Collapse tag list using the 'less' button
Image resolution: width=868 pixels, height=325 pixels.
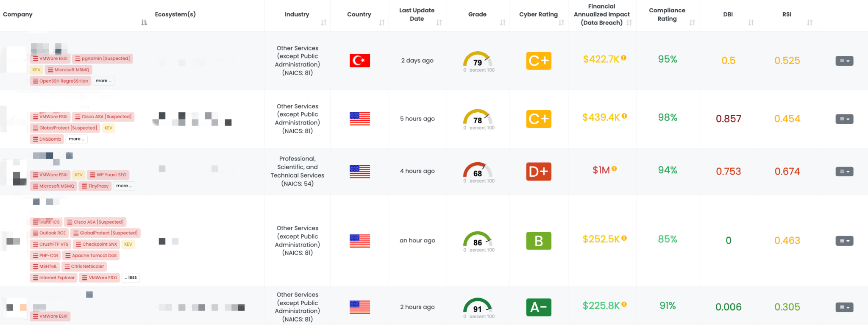(131, 278)
